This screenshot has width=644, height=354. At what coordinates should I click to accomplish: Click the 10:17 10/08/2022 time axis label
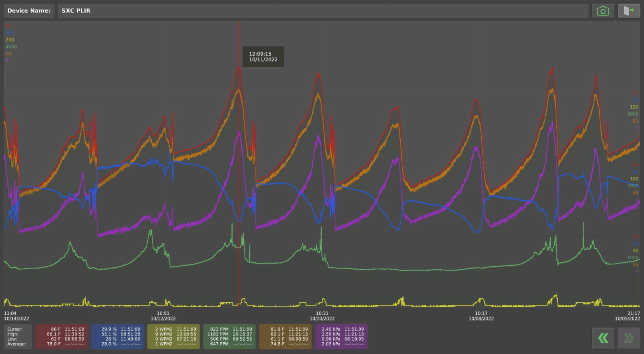coord(481,316)
